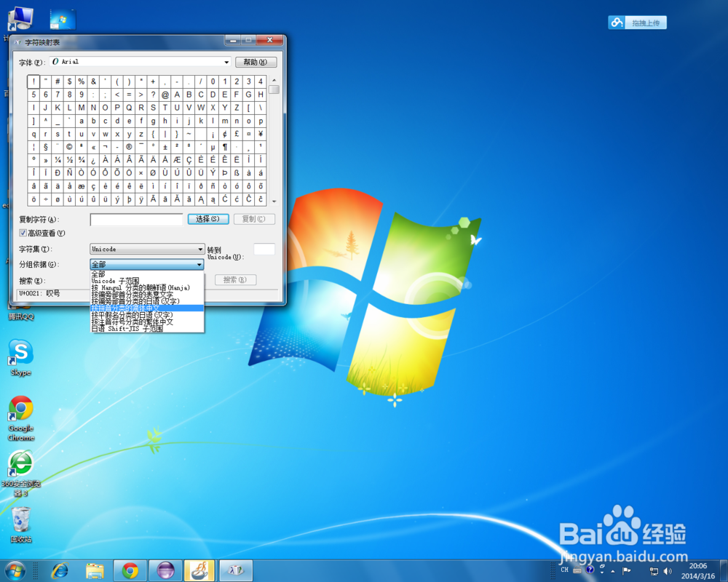Click the volume icon in system tray

click(x=668, y=570)
